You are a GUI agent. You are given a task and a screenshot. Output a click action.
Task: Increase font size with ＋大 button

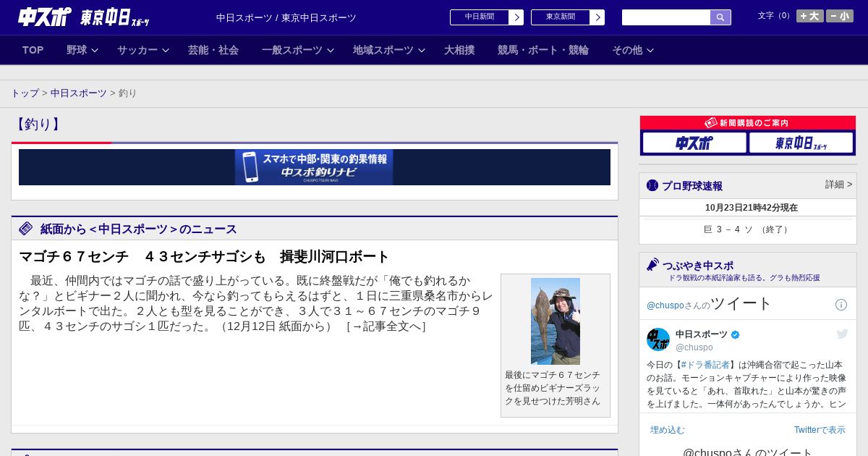coord(810,16)
